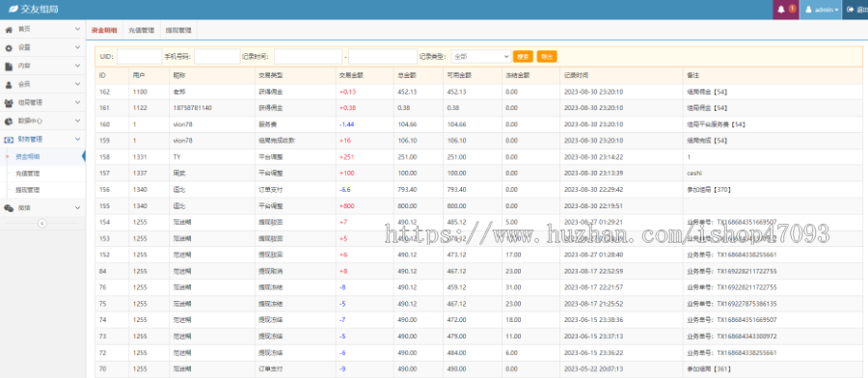Expand the 组局管理 menu chevron
Image resolution: width=868 pixels, height=378 pixels.
click(x=77, y=102)
